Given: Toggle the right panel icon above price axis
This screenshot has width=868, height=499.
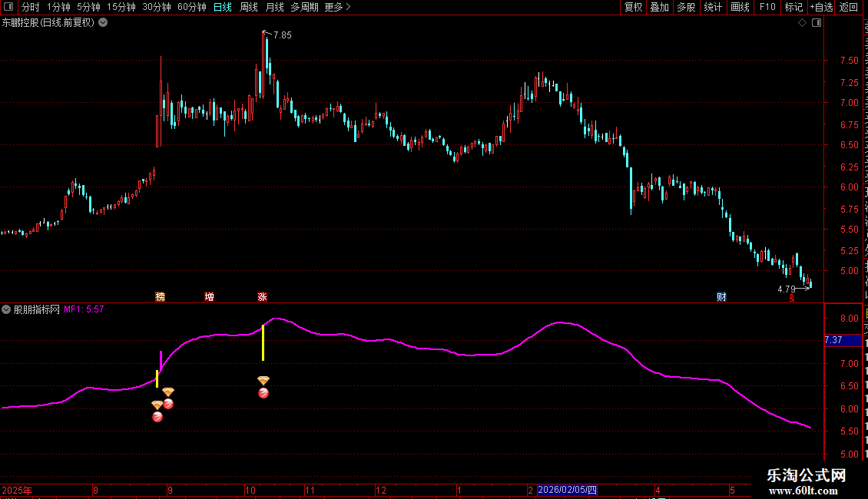Looking at the screenshot, I should click(x=816, y=23).
